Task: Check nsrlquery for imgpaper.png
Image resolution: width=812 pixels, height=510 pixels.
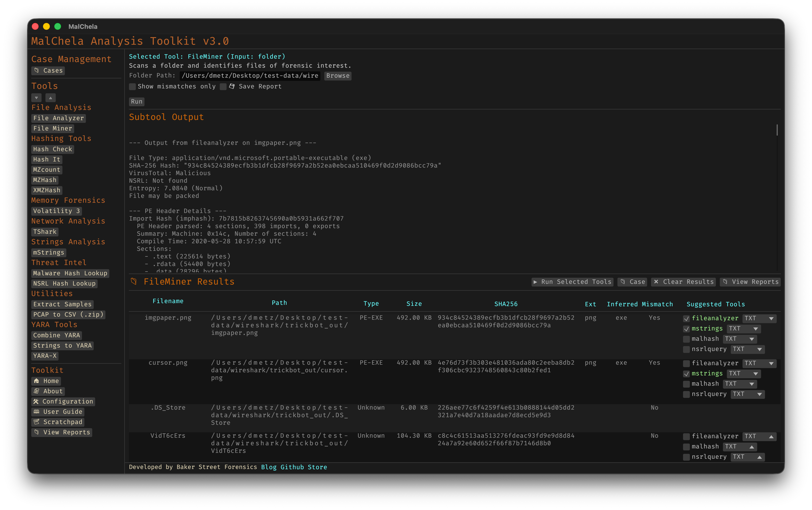Action: [686, 349]
